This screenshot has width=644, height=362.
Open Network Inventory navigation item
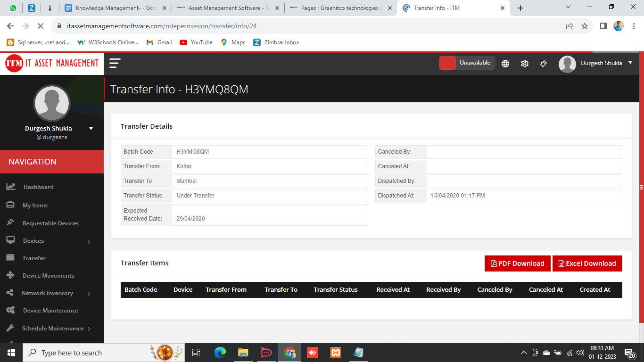point(47,293)
